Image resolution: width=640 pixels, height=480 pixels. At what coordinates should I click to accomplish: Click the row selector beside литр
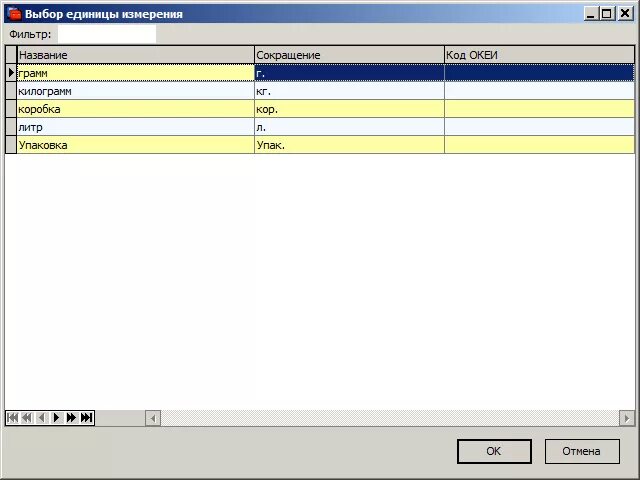click(11, 127)
